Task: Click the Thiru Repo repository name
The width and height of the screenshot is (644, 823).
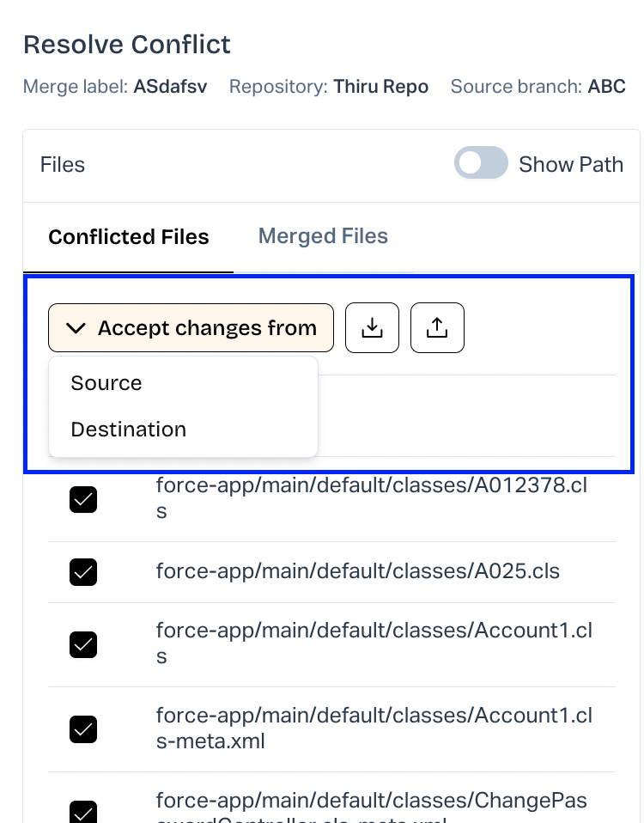Action: click(x=380, y=87)
